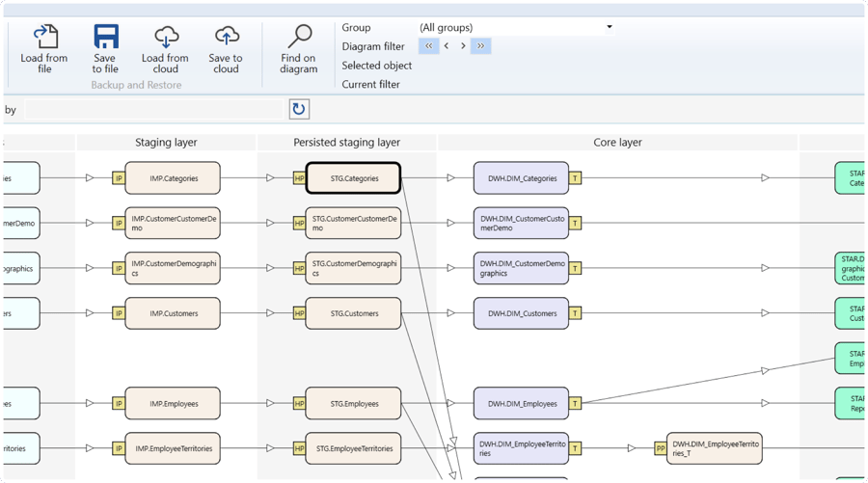The height and width of the screenshot is (483, 868).
Task: Select DWH.DIM_EmployeeTerritories_T node
Action: coord(714,448)
